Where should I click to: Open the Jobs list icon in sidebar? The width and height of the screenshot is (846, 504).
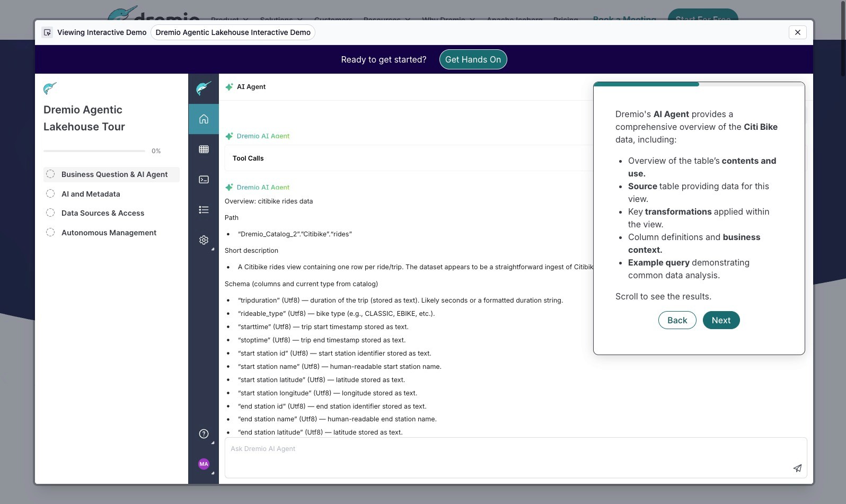click(204, 210)
